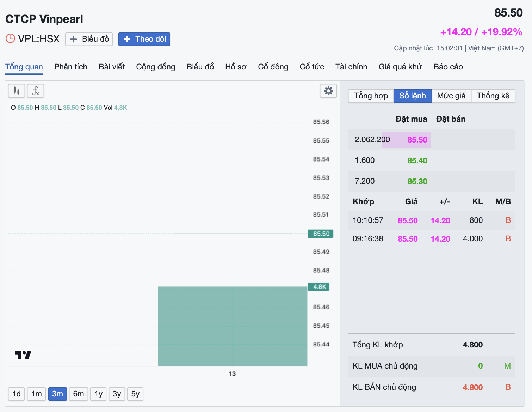The width and height of the screenshot is (532, 412).
Task: Click date label 13 on time axis
Action: tap(232, 374)
